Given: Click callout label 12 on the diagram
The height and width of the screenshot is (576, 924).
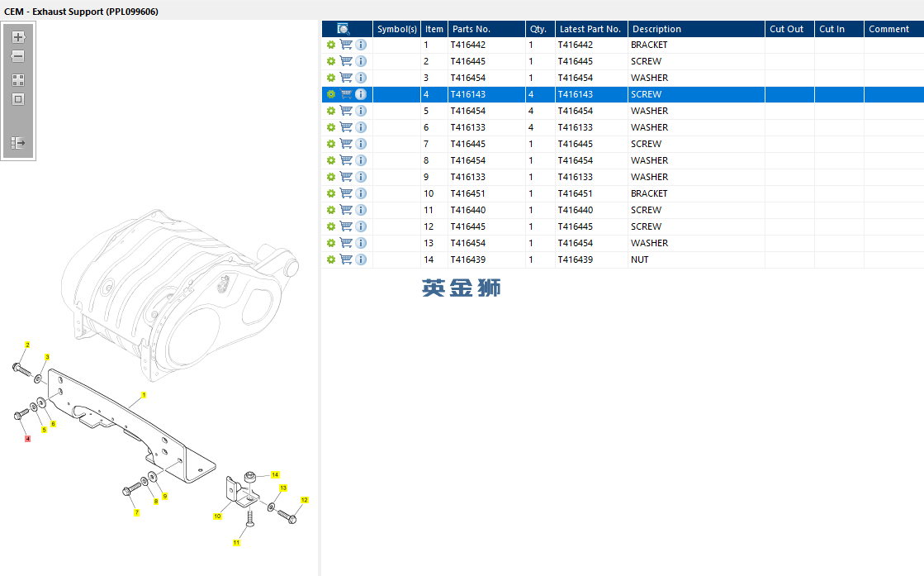Looking at the screenshot, I should point(305,500).
